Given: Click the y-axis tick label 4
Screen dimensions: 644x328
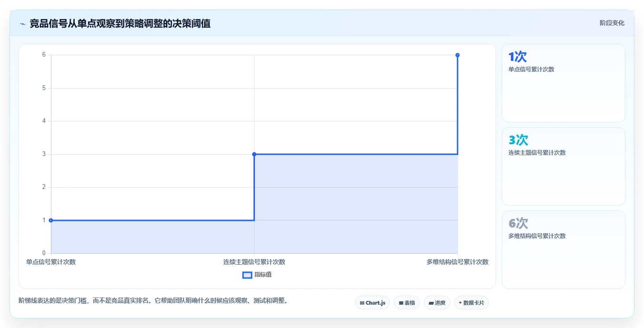Looking at the screenshot, I should click(44, 121).
